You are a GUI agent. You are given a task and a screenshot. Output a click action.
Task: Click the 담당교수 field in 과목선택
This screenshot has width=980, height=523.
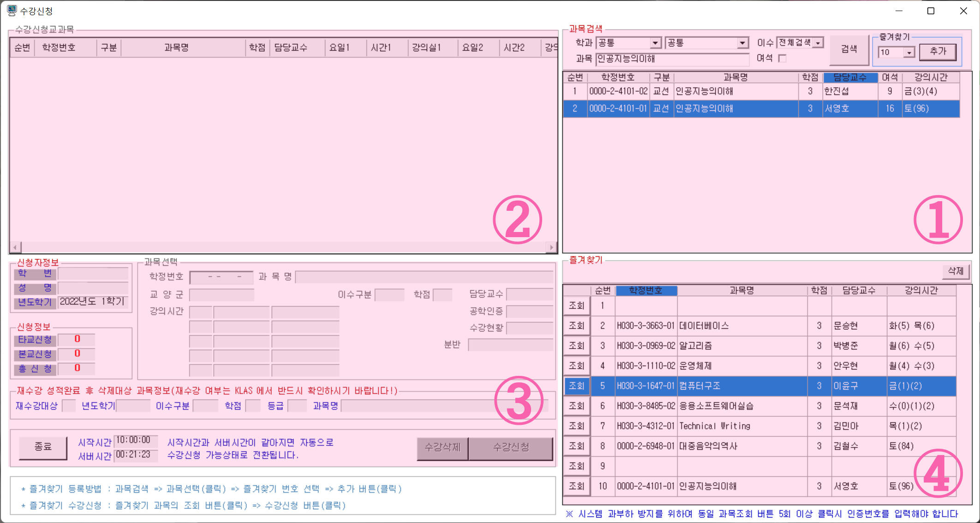point(530,294)
